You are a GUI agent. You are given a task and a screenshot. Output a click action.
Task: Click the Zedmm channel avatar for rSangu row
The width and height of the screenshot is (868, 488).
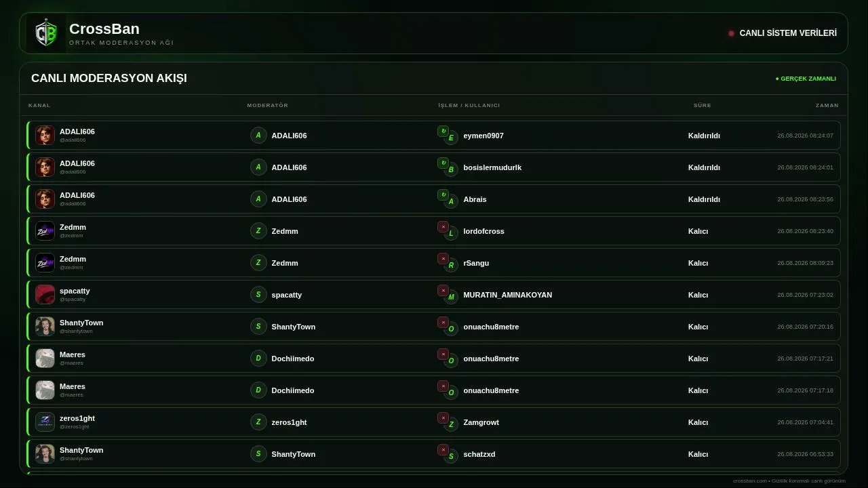pyautogui.click(x=45, y=263)
